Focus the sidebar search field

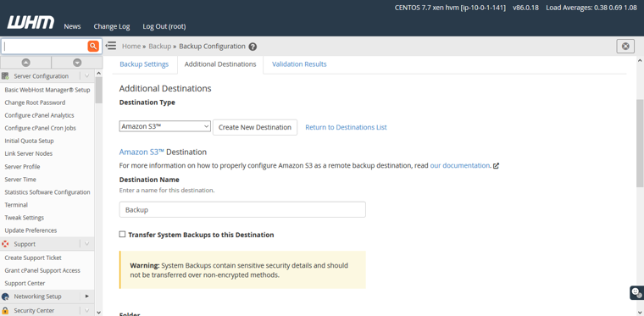[44, 47]
